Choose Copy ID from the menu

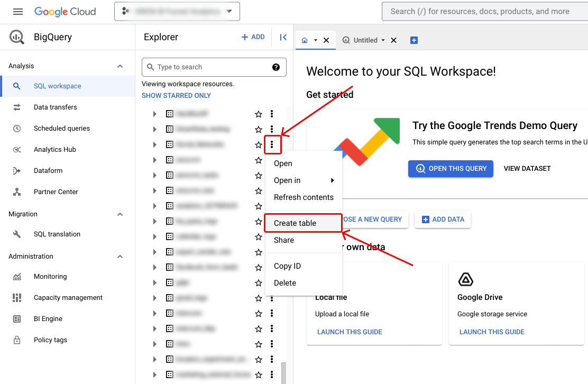coord(304,266)
